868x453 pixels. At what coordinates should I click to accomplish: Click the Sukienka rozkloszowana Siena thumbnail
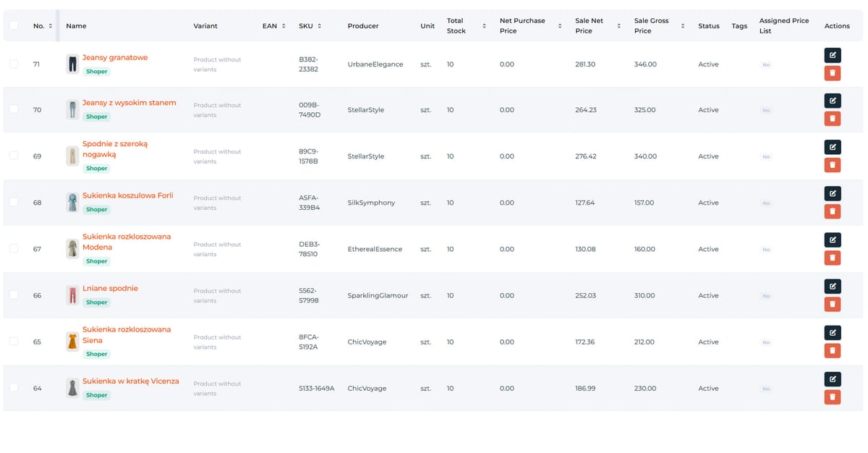pyautogui.click(x=72, y=342)
